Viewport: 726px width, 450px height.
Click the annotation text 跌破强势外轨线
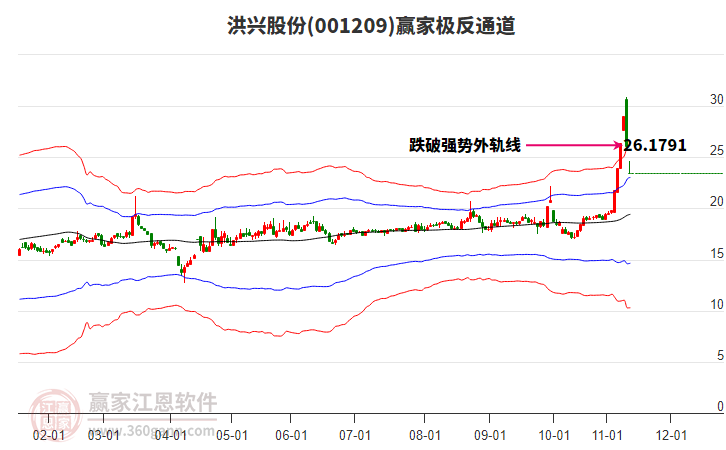click(x=465, y=145)
